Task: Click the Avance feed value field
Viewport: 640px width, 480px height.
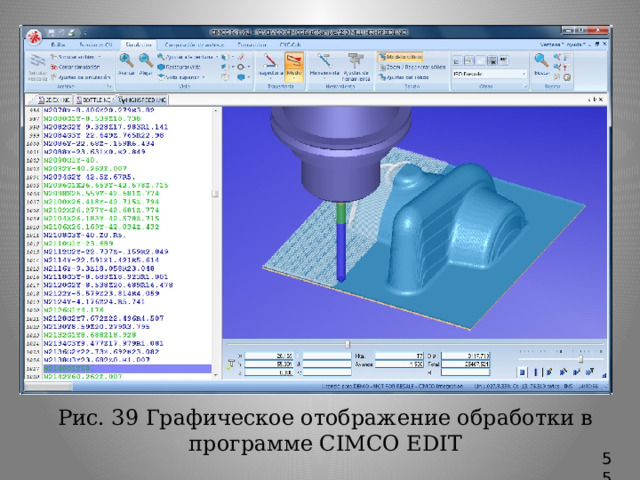Action: 399,364
